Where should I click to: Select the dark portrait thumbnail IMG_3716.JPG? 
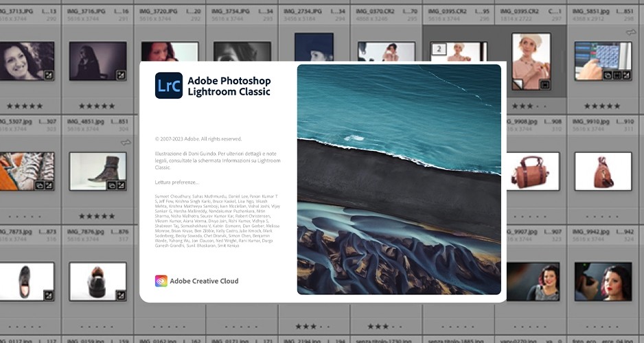(x=97, y=61)
